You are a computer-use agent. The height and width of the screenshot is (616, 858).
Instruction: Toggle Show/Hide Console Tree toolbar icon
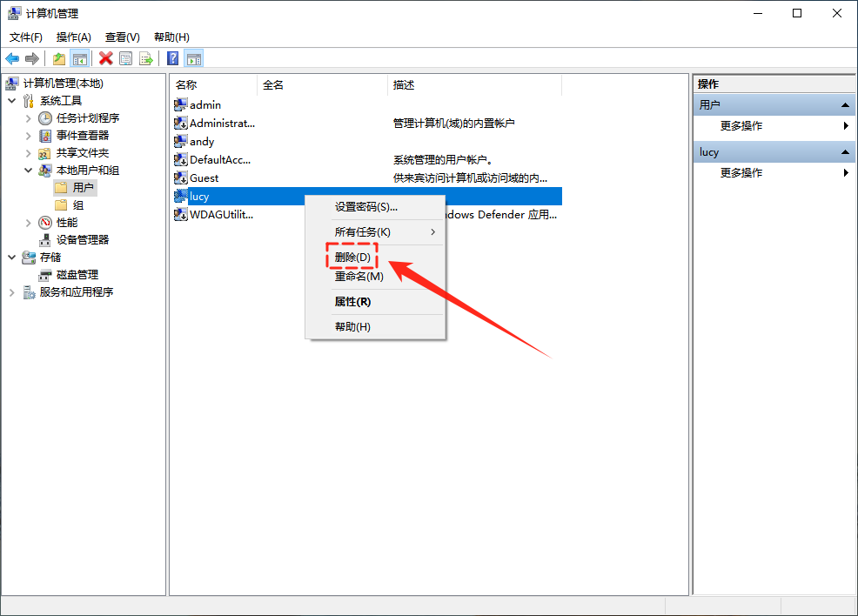79,58
